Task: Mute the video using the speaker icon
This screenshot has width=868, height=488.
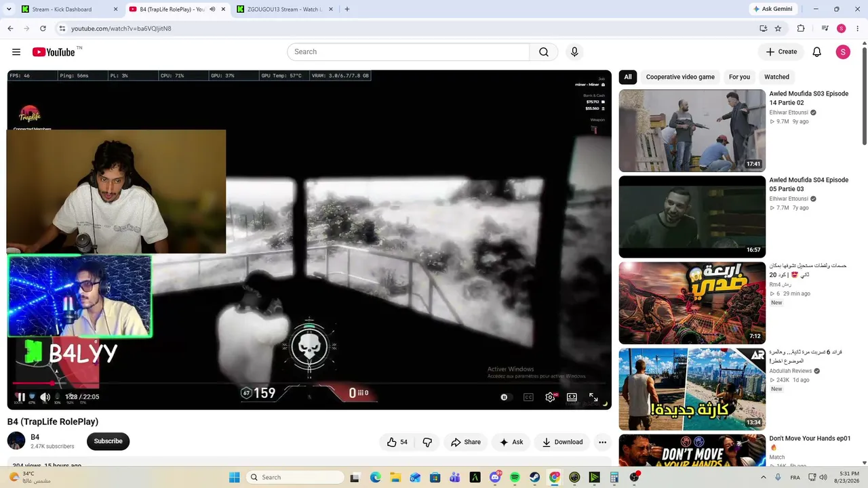Action: pyautogui.click(x=45, y=397)
